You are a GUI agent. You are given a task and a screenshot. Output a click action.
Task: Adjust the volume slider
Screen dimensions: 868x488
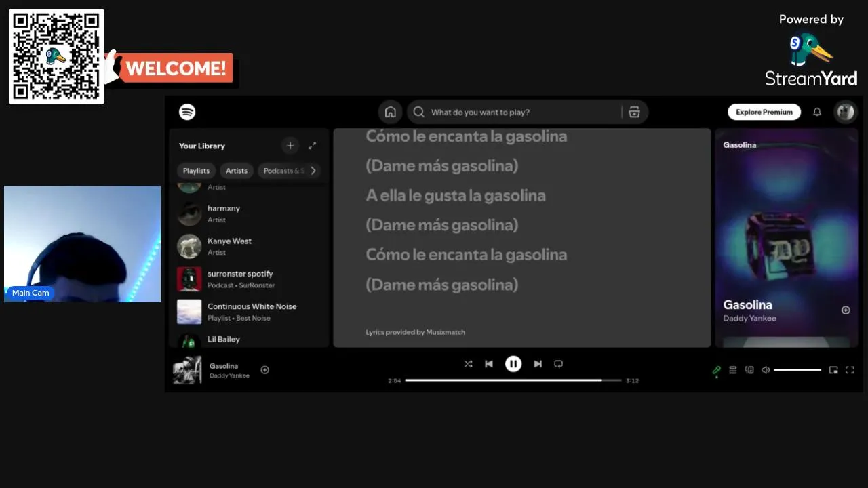click(797, 370)
